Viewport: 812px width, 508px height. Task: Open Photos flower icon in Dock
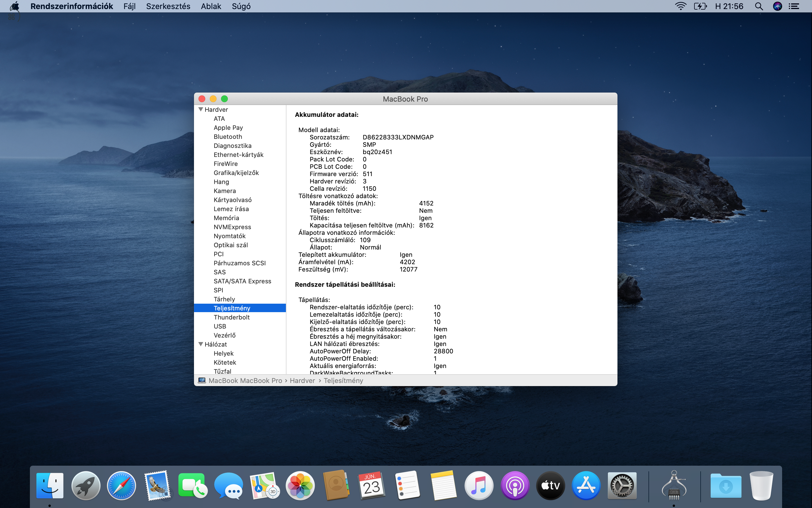coord(300,485)
